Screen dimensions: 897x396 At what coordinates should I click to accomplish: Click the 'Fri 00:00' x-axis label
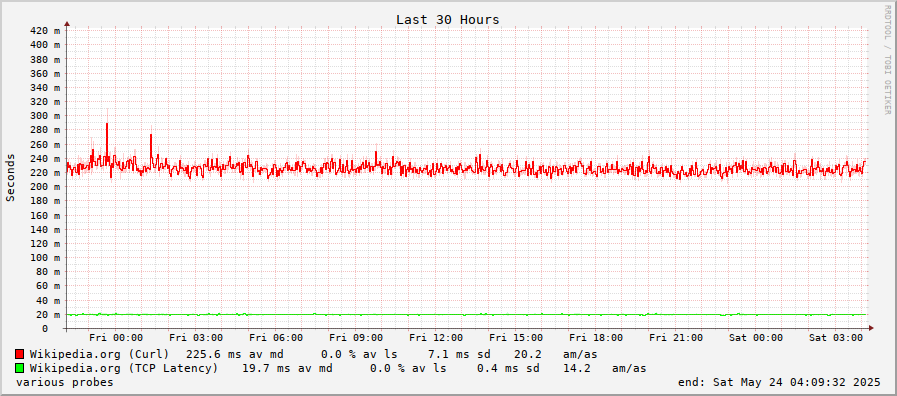116,339
